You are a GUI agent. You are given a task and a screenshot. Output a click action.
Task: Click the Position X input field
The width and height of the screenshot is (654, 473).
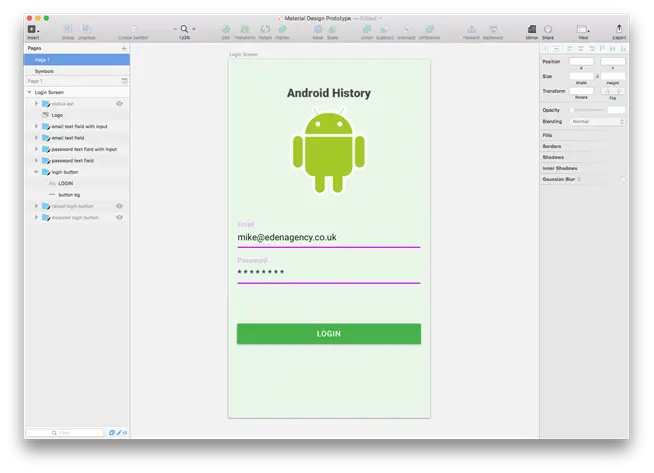pos(581,62)
